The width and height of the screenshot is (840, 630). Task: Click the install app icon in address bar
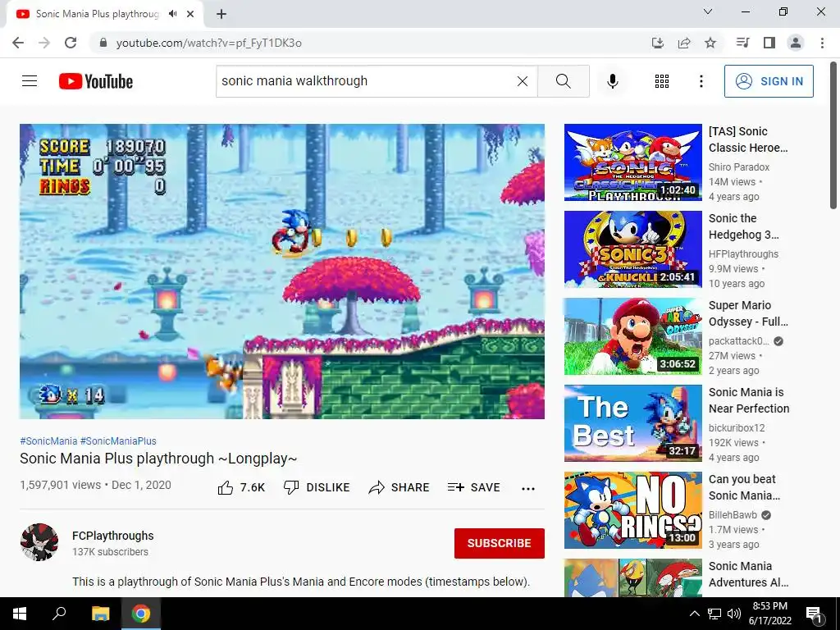658,43
